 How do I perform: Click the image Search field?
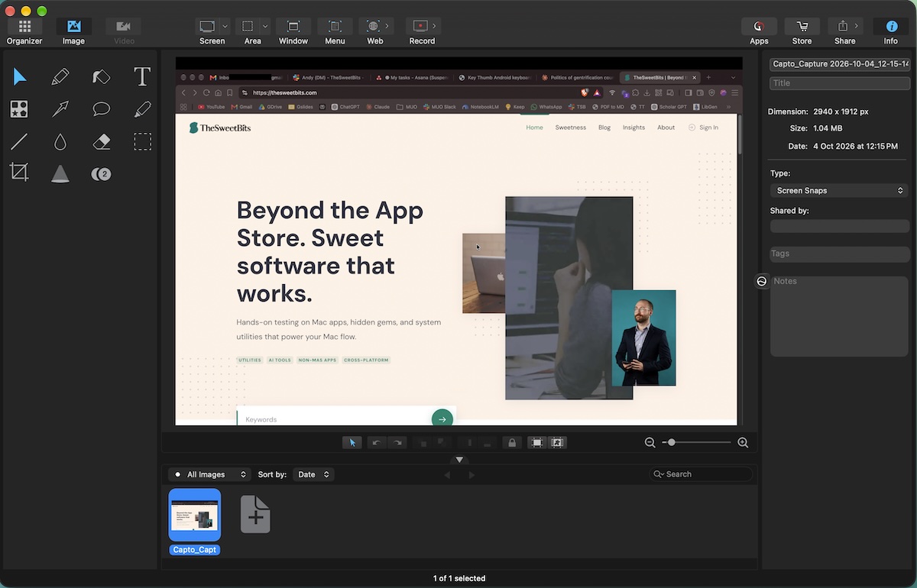click(702, 474)
